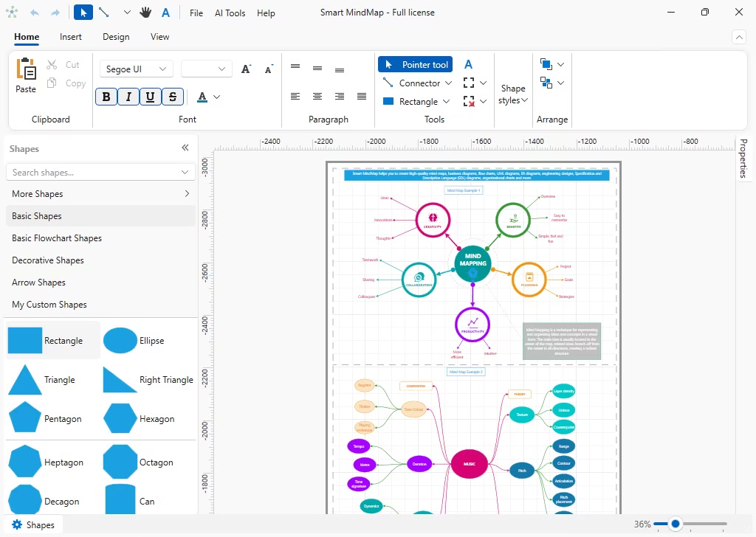Open the Shape styles gallery
The height and width of the screenshot is (537, 756).
[513, 94]
